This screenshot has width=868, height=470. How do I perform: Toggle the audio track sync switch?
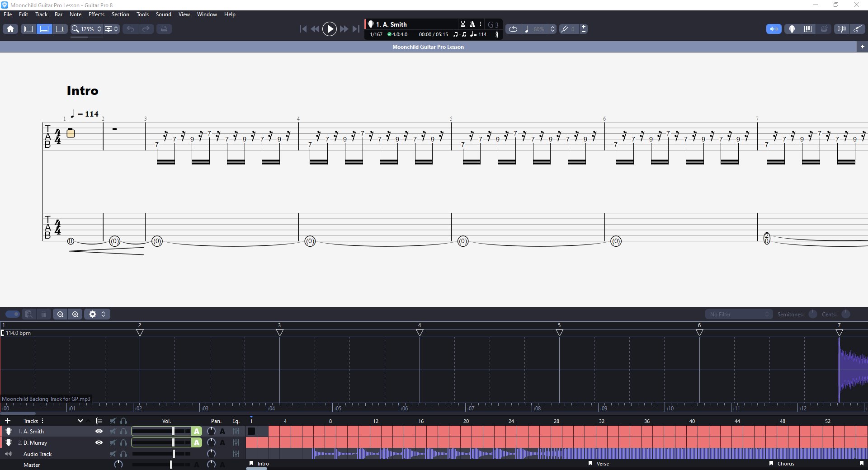point(13,314)
